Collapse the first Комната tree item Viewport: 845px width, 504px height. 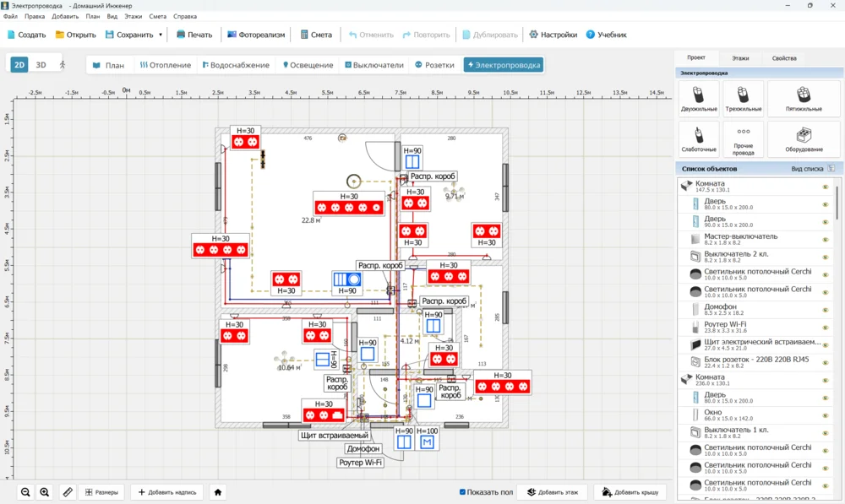coord(685,184)
